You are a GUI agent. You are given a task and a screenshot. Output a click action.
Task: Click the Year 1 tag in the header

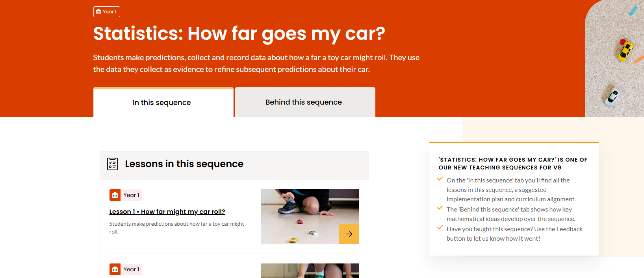(106, 12)
